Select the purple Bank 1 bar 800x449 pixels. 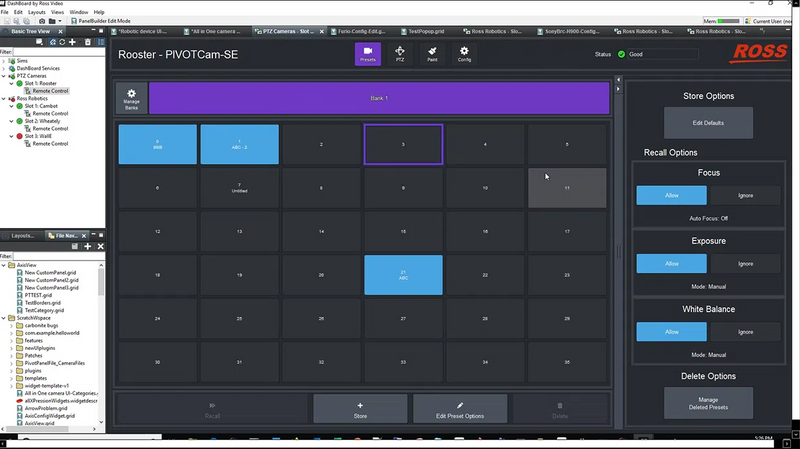coord(379,98)
